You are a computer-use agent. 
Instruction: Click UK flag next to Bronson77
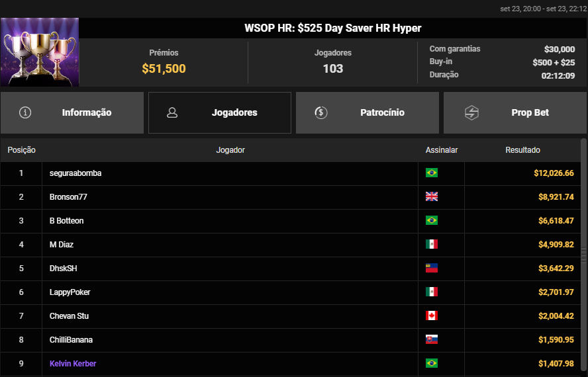[x=432, y=196]
